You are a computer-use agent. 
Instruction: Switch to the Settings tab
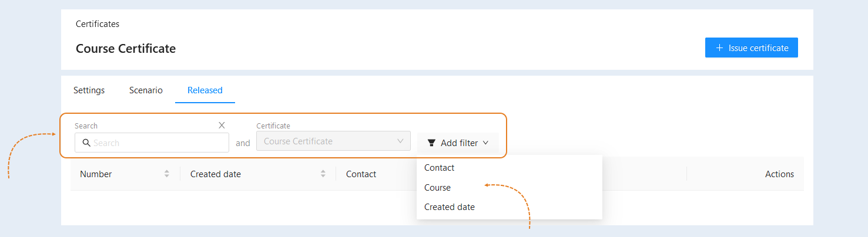(x=89, y=90)
